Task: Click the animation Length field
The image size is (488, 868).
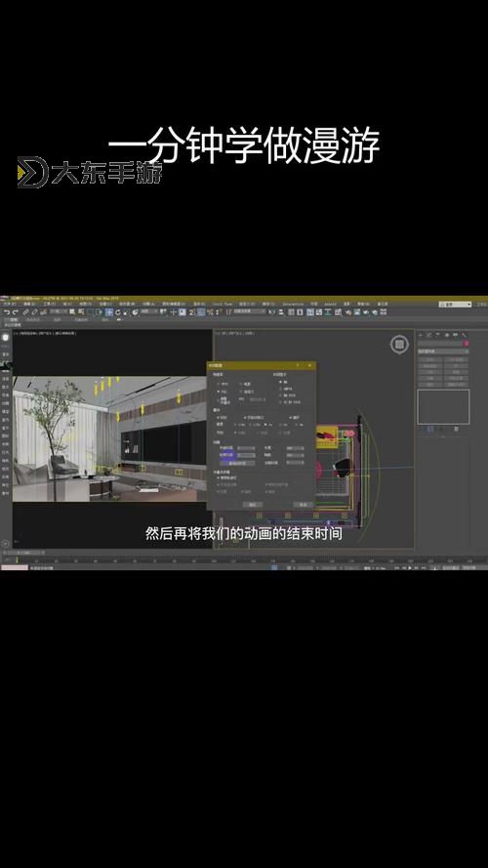Action: click(x=295, y=448)
